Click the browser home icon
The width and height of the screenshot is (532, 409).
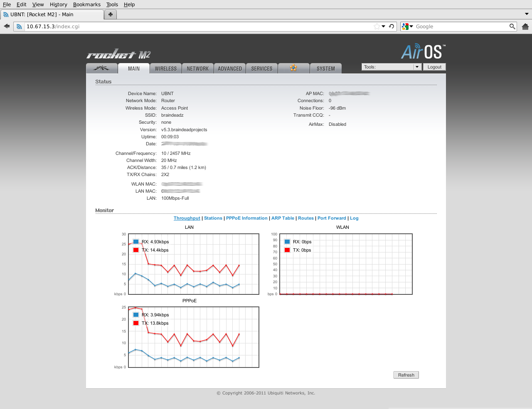point(525,27)
